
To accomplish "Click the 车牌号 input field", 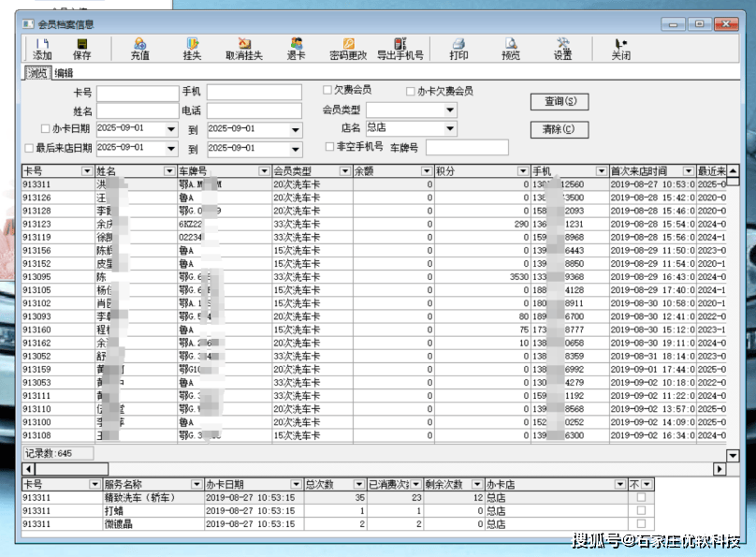I will tap(465, 147).
